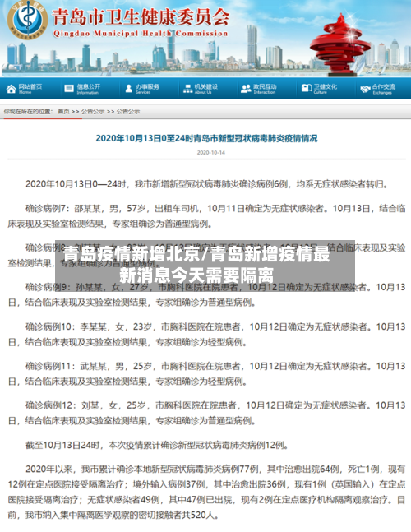
Task: Click the paragraph beginning 2020年以来，我市累计确诊
Action: pyautogui.click(x=206, y=492)
